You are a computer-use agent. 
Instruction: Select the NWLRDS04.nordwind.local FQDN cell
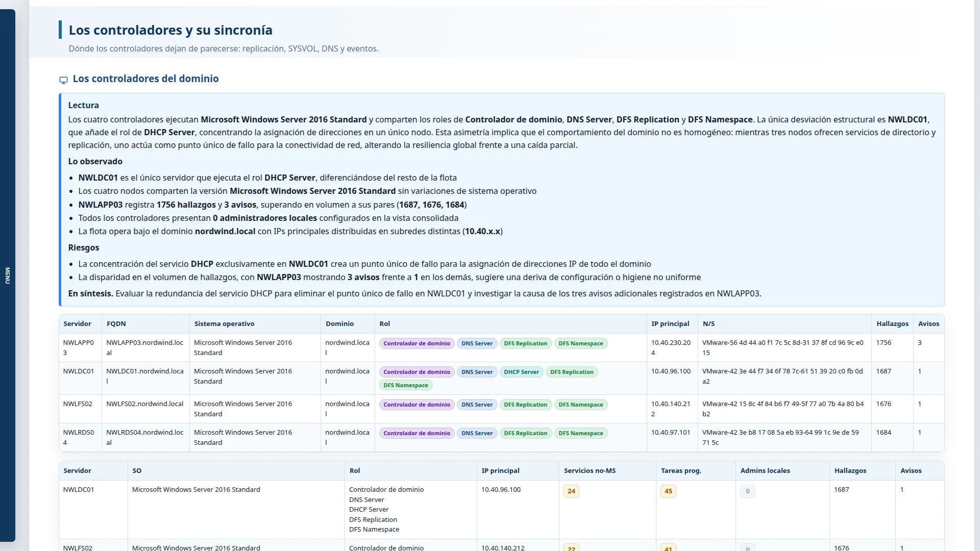point(145,438)
